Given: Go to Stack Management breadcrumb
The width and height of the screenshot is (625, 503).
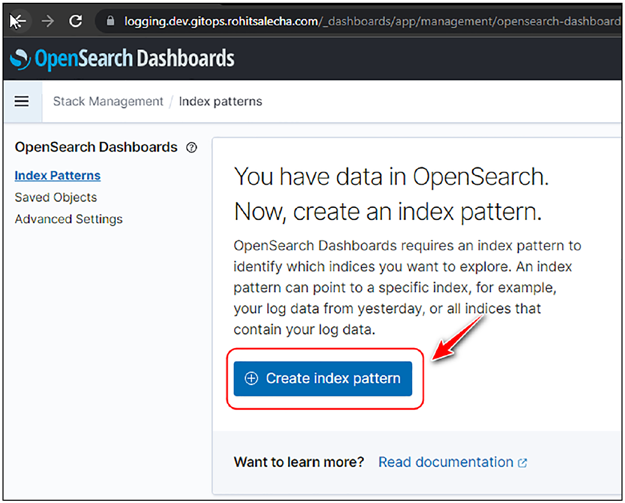Looking at the screenshot, I should tap(108, 101).
